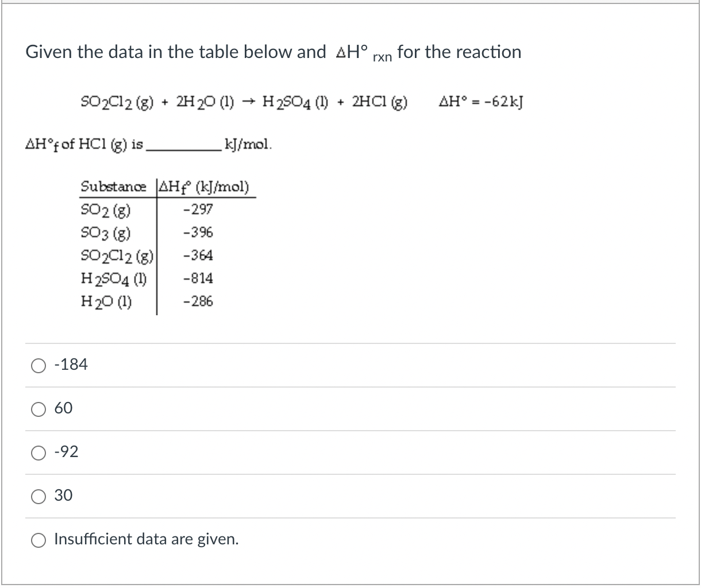Select the SO2 (g) row in the table
Image resolution: width=701 pixels, height=588 pixels.
coord(106,209)
